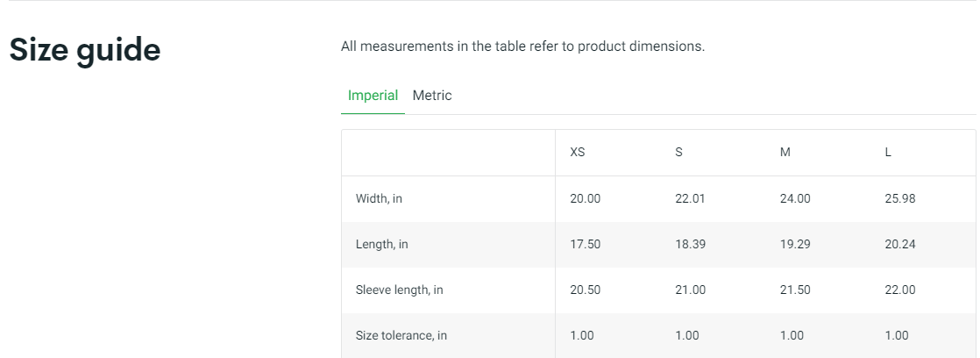Click the XS width value 20.00
980x358 pixels.
(585, 199)
